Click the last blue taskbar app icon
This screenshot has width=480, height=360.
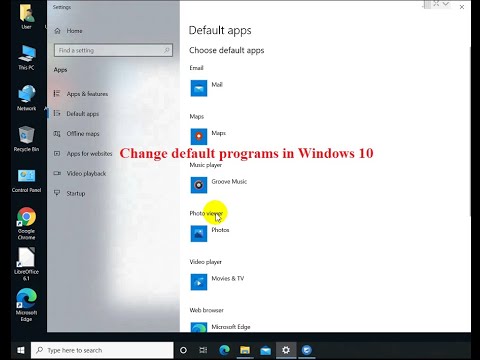pos(307,350)
